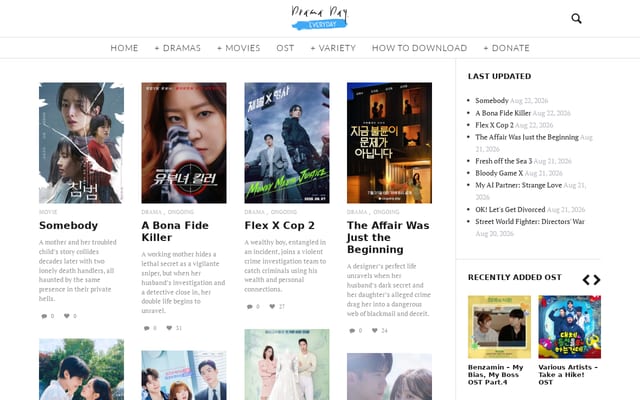Open the Somebody title link
The image size is (640, 400).
click(68, 225)
